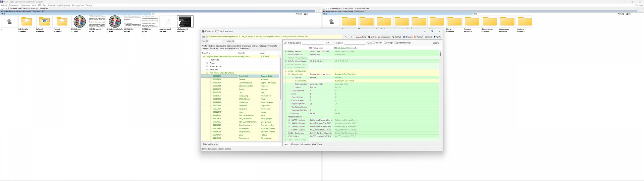Toggle the parent's siblings checkbox
This screenshot has width=644, height=181.
click(x=396, y=43)
